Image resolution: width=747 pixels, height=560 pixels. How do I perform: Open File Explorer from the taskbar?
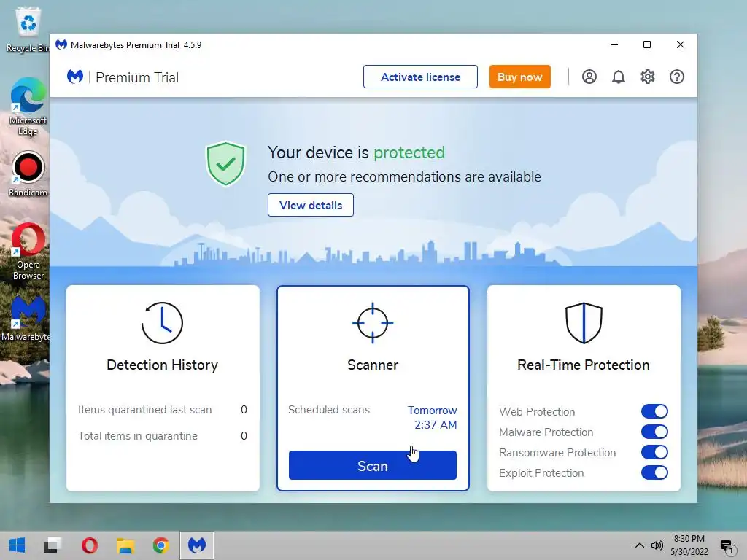click(x=125, y=545)
